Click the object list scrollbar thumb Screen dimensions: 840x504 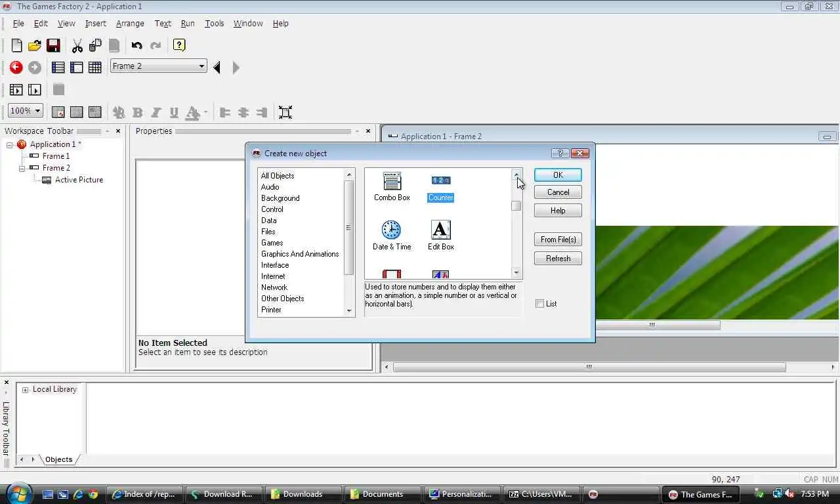point(516,205)
